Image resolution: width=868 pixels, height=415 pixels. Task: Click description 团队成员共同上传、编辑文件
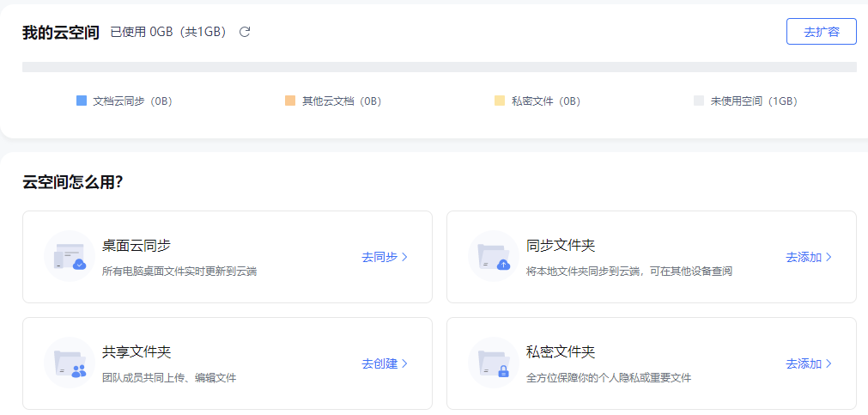coord(169,378)
